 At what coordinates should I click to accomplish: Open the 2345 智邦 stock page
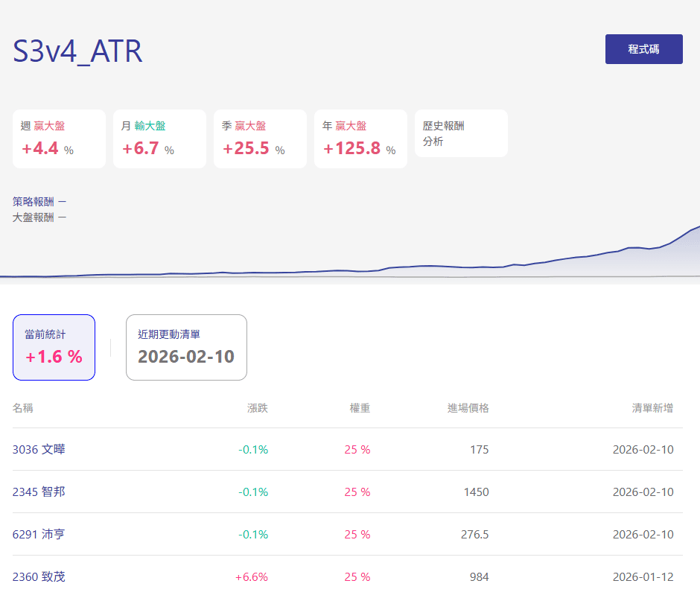[x=39, y=492]
